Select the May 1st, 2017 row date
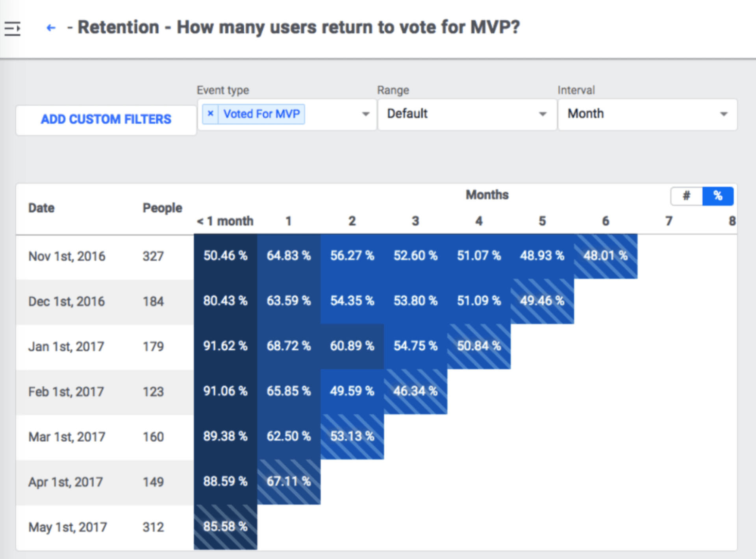The width and height of the screenshot is (756, 559). tap(68, 527)
